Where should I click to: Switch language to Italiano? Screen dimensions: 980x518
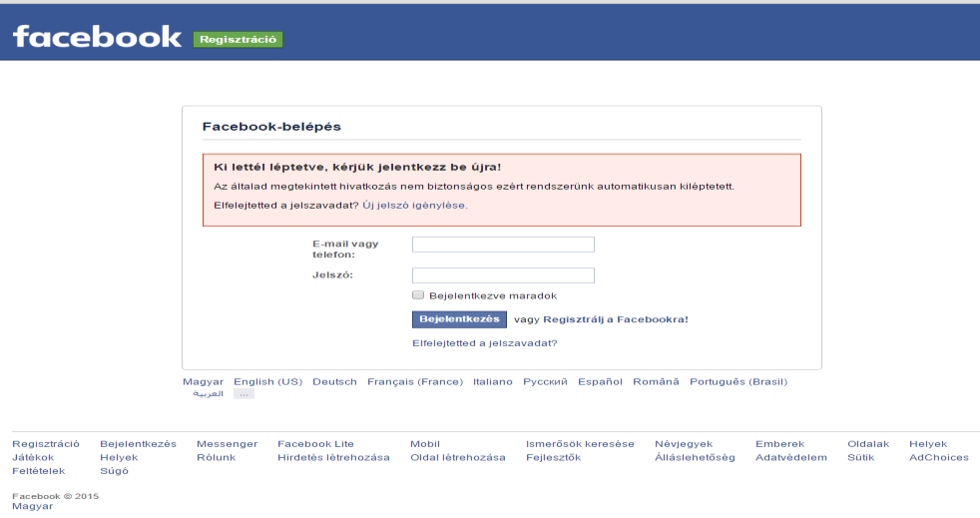pos(493,382)
